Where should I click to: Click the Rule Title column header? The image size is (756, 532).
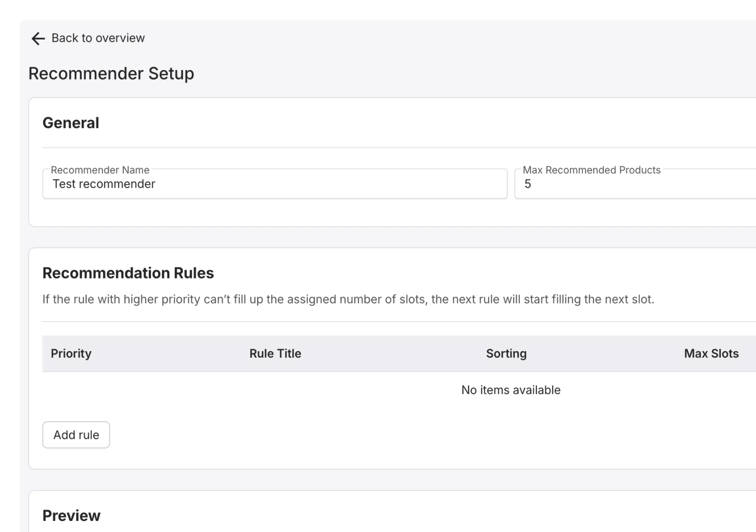pos(275,354)
